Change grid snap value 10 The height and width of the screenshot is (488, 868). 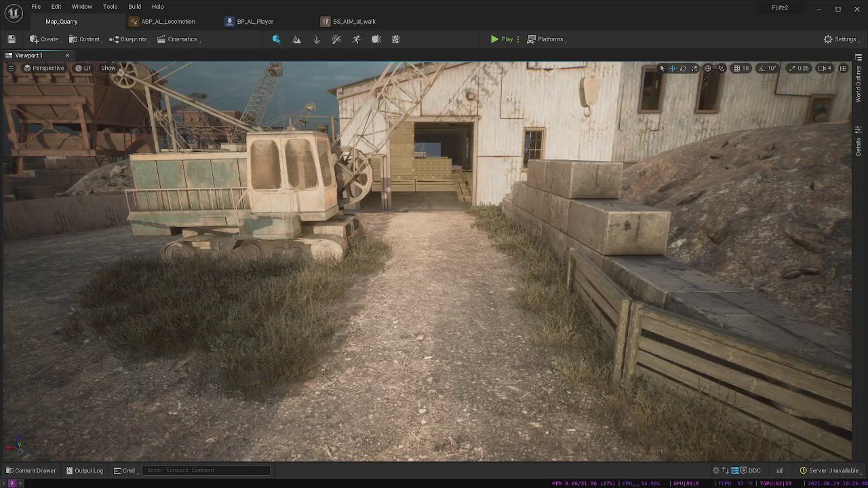(745, 68)
